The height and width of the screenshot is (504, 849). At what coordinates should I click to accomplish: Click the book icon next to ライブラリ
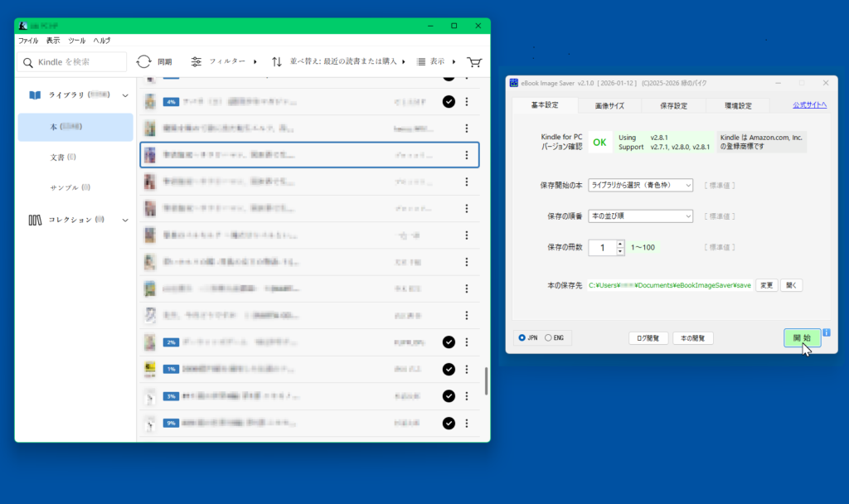35,95
